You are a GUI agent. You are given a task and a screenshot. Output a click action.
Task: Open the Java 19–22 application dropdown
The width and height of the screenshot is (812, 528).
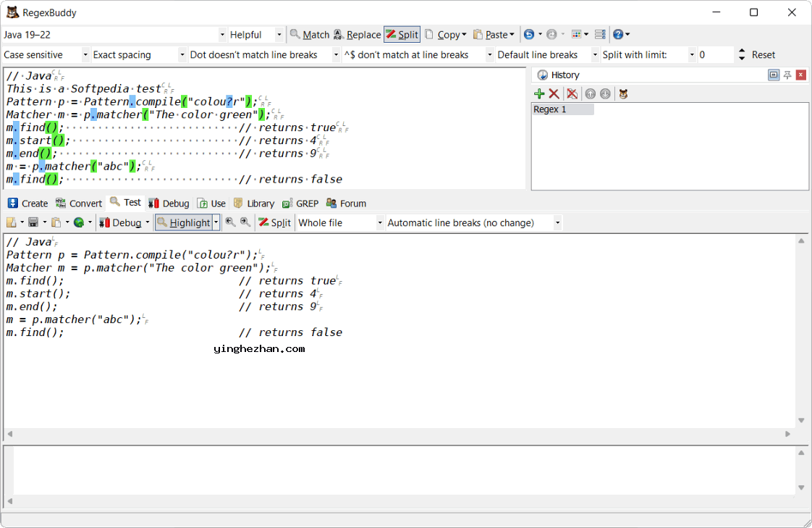point(222,35)
